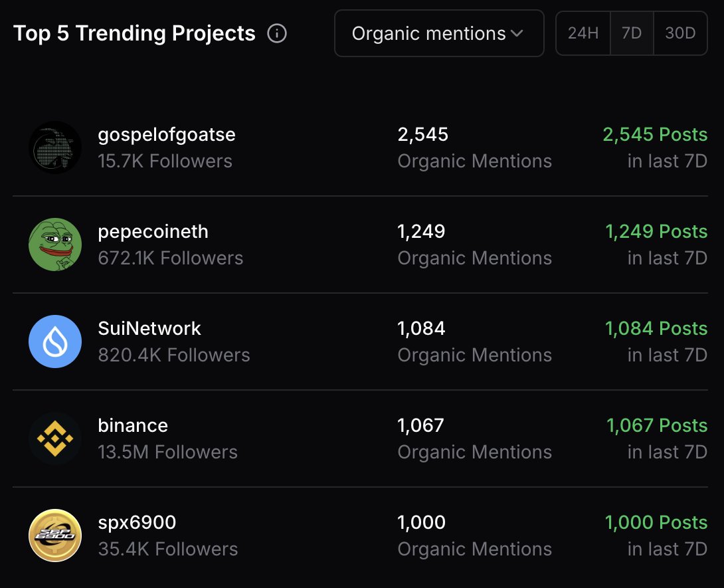Viewport: 724px width, 588px height.
Task: Open the pepecoineth project name
Action: (x=153, y=232)
